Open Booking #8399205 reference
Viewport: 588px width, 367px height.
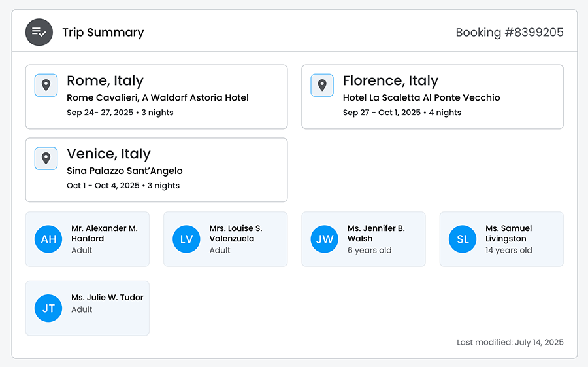509,33
